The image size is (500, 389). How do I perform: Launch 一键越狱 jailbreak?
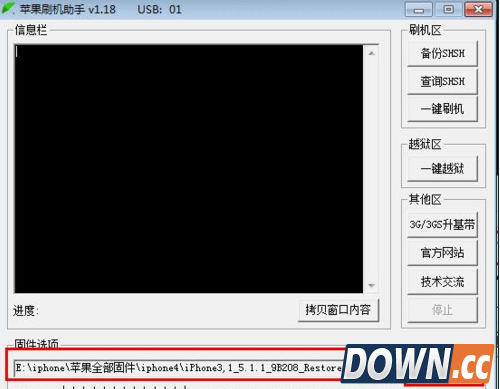click(x=442, y=169)
